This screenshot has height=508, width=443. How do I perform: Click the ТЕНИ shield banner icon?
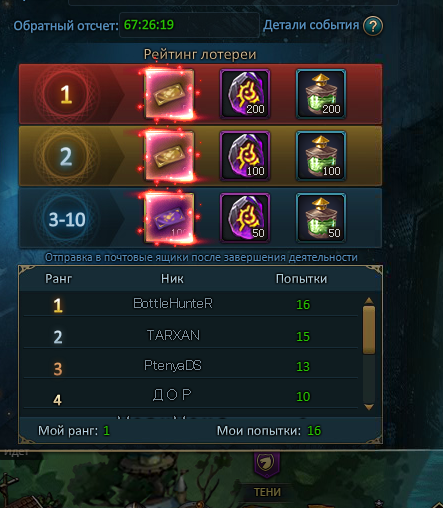[x=266, y=464]
